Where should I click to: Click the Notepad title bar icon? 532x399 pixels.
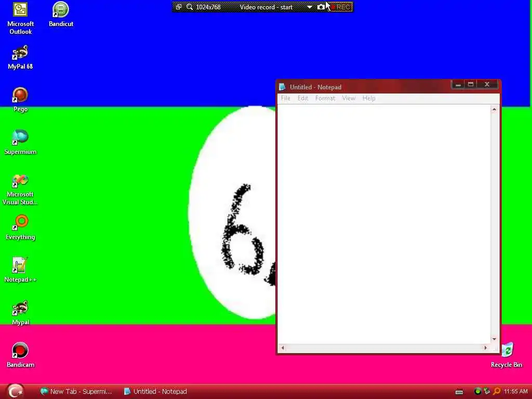[282, 87]
